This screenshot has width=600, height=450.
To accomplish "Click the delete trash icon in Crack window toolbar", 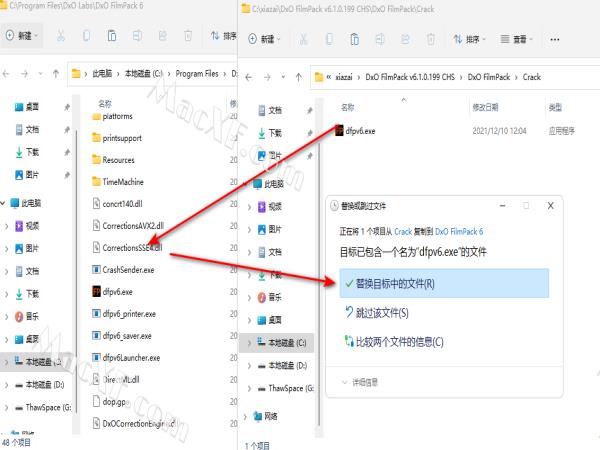I will pyautogui.click(x=430, y=39).
